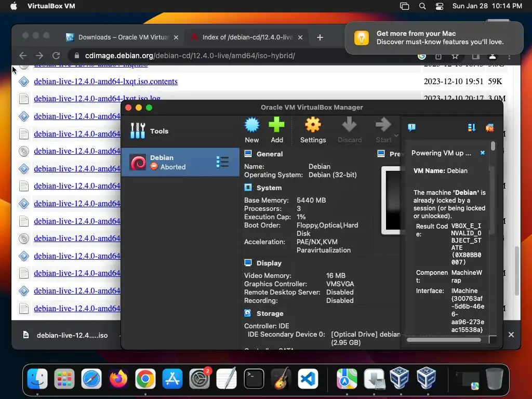Open the Get more from your Mac notification
The height and width of the screenshot is (399, 532).
coord(434,37)
